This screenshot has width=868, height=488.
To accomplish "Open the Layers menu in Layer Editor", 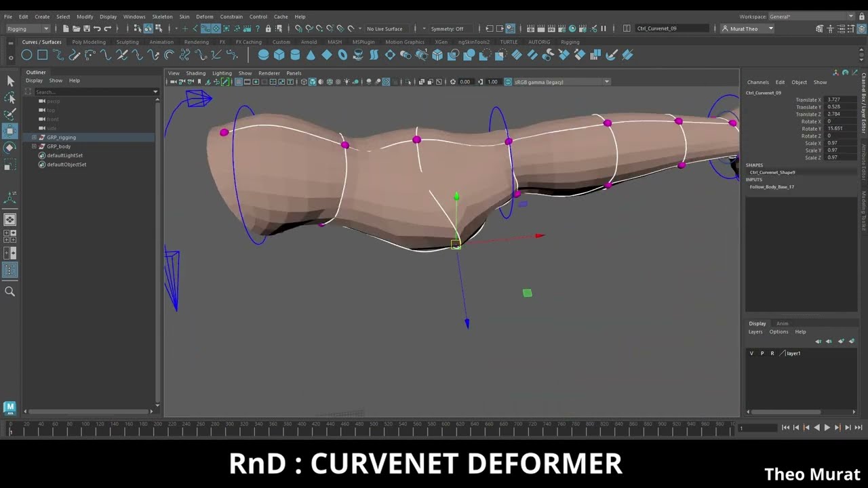I will coord(755,331).
